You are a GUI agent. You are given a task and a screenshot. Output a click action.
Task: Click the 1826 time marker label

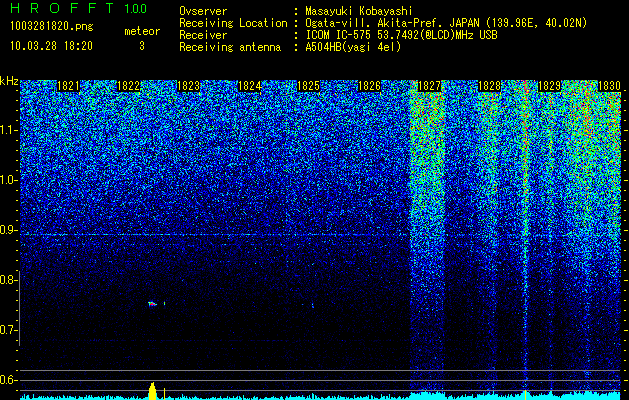(x=369, y=86)
